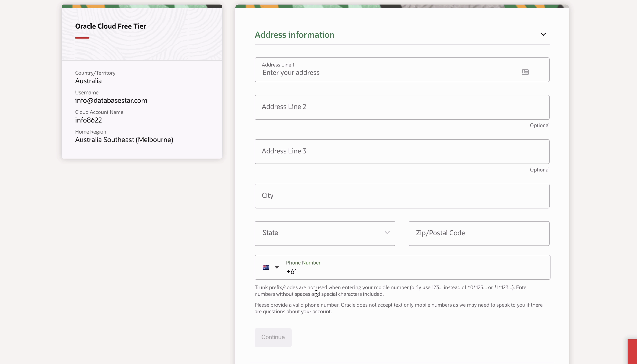Click the City input field
The image size is (637, 364).
pos(402,196)
